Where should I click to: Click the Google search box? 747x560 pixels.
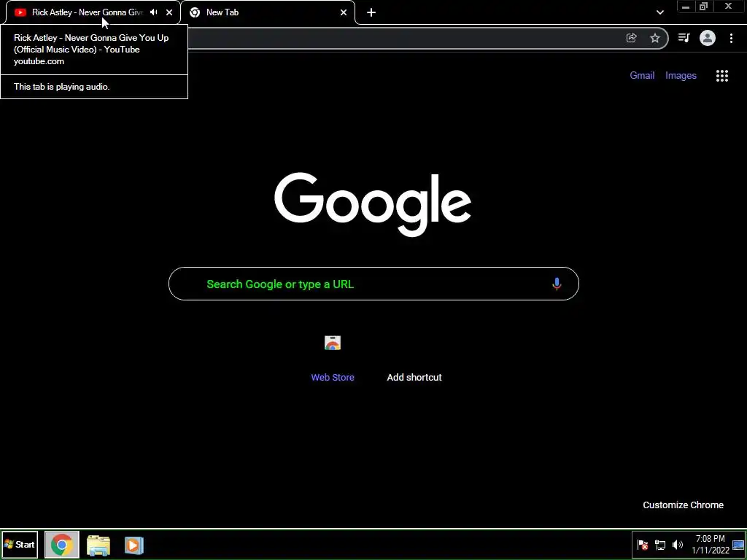click(373, 284)
